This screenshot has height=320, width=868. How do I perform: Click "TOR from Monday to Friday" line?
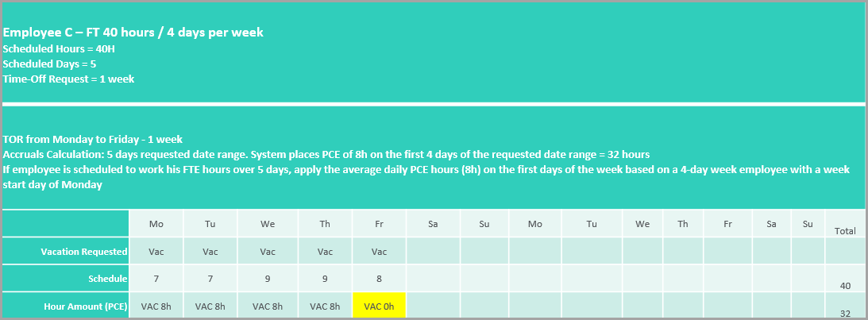click(93, 139)
